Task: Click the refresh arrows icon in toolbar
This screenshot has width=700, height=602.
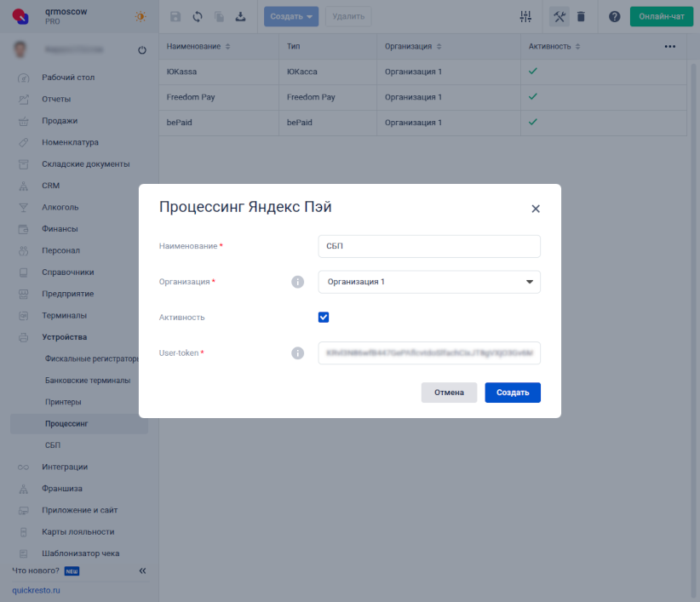Action: [198, 16]
